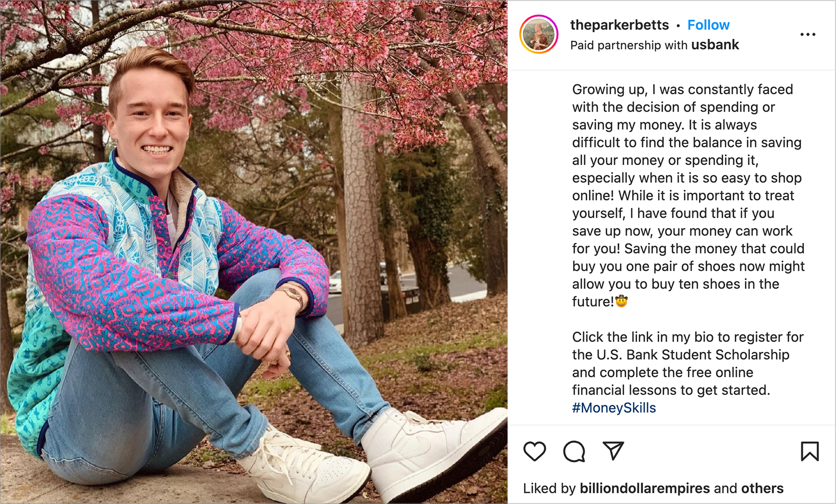Screen dimensions: 836x504
Task: Click the "Paid partnership with" label
Action: (629, 45)
